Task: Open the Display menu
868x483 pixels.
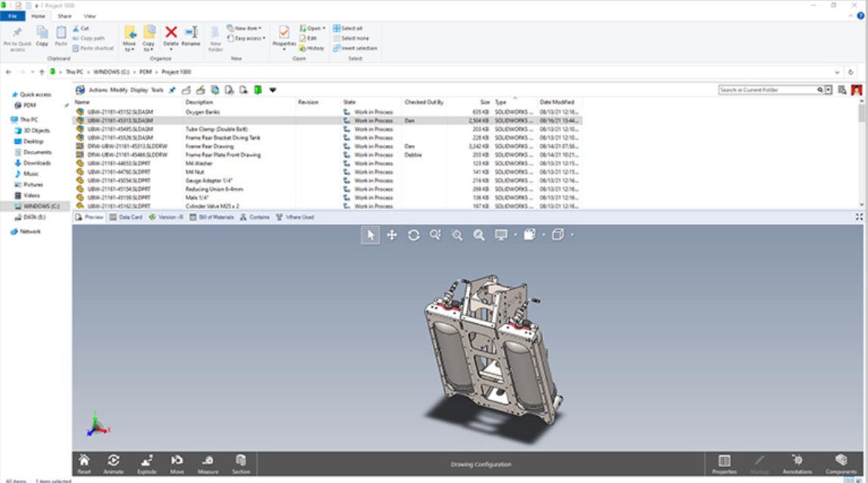Action: click(139, 90)
